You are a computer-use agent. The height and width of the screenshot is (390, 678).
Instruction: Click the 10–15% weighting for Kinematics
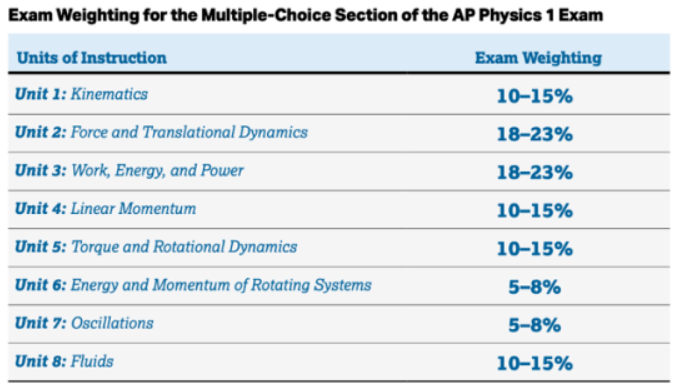coord(535,96)
